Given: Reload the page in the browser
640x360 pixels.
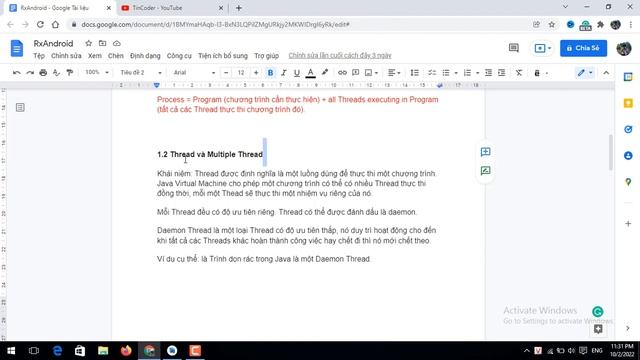Looking at the screenshot, I should [40, 24].
